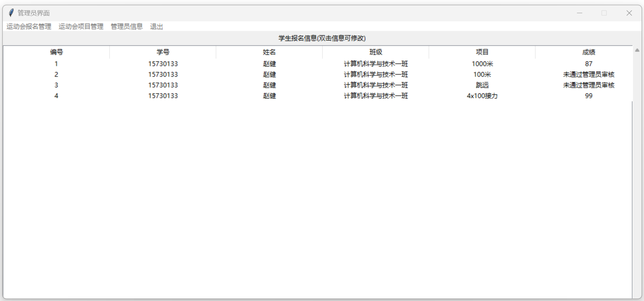
Task: Click student ID 15730133 in row 1
Action: 163,64
